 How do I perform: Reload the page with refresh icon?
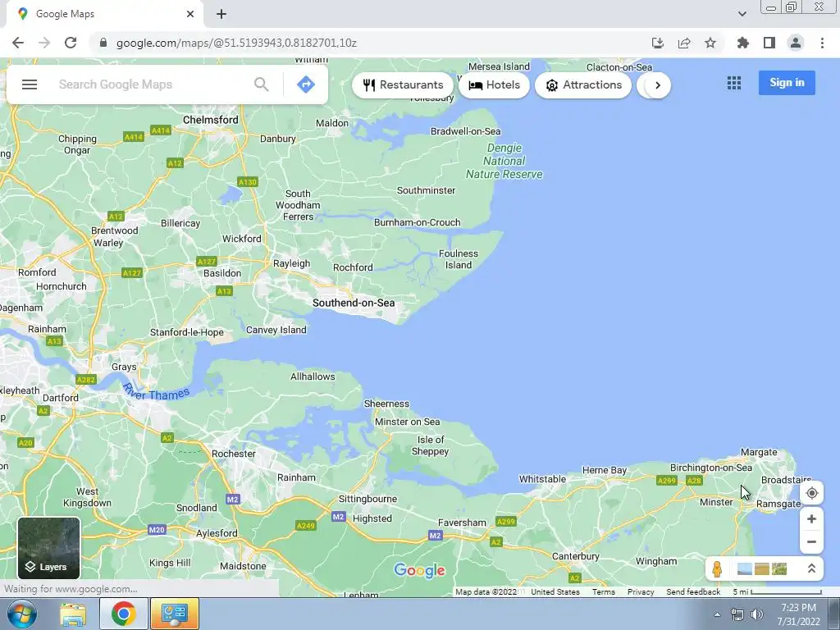(x=71, y=43)
